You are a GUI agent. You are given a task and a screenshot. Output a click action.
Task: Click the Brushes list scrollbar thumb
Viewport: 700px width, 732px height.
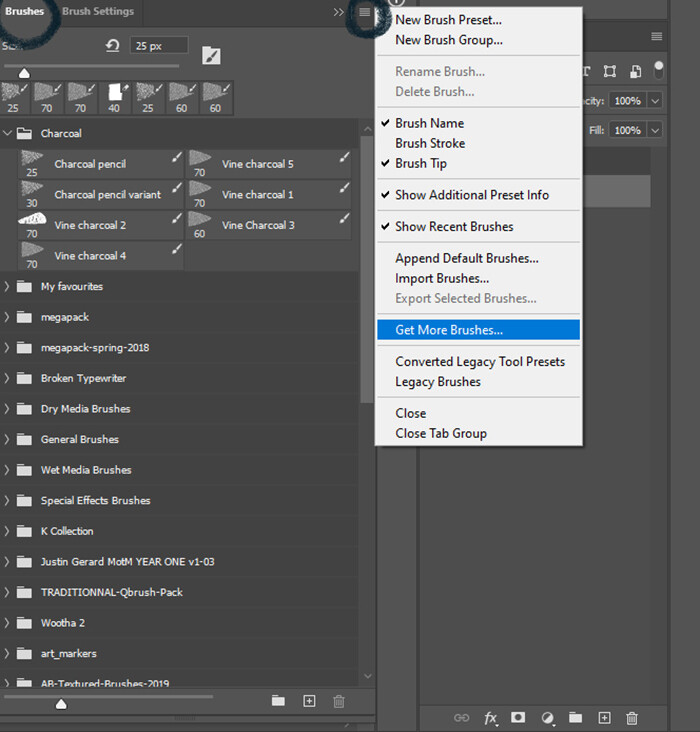(367, 269)
